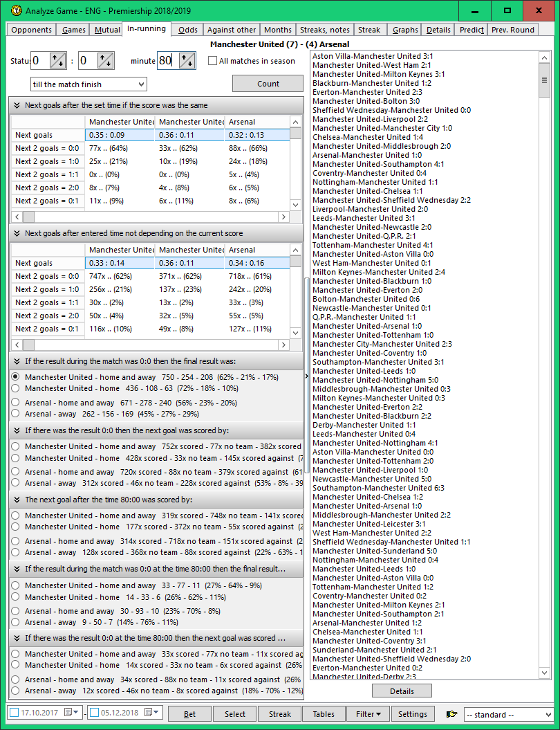The width and height of the screenshot is (560, 730).
Task: Open calendar picker for start date 17.10.2017
Action: [69, 713]
